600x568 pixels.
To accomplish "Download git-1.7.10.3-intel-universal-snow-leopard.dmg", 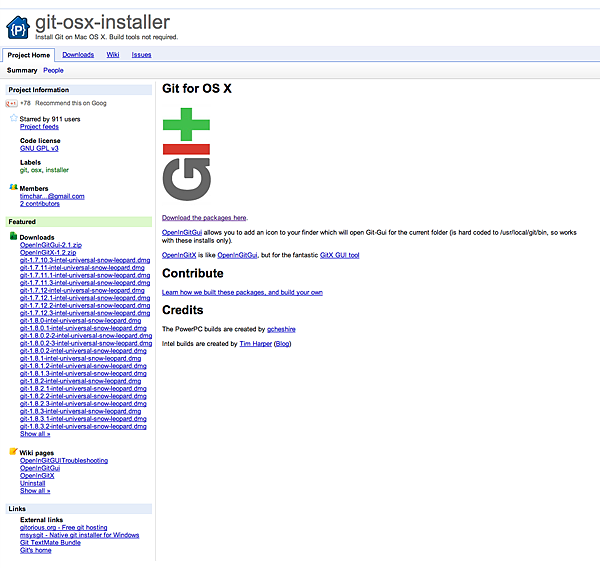I will coord(85,260).
